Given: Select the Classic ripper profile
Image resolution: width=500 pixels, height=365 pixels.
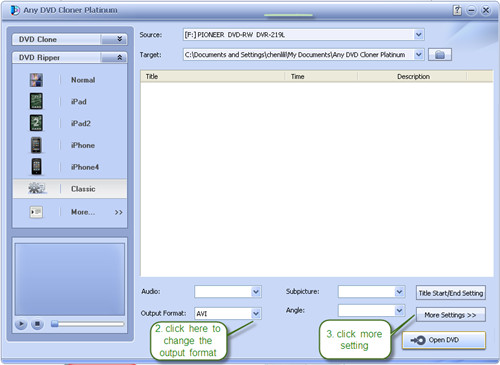Looking at the screenshot, I should pos(70,189).
